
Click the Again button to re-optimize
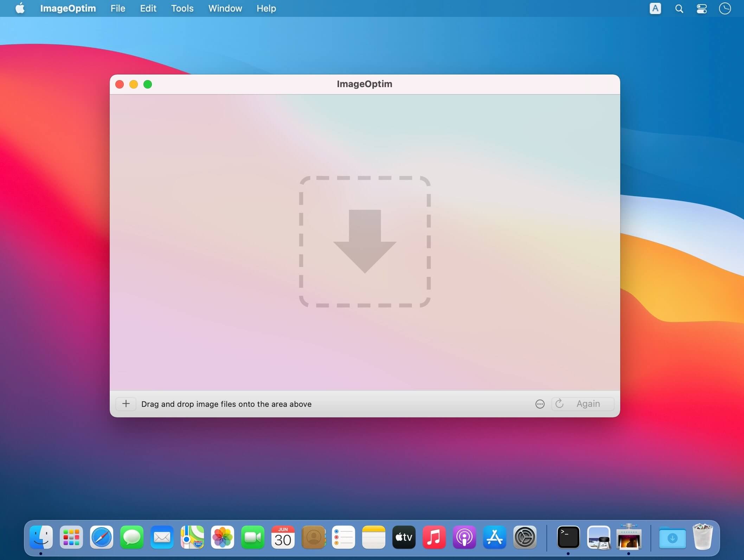point(583,404)
